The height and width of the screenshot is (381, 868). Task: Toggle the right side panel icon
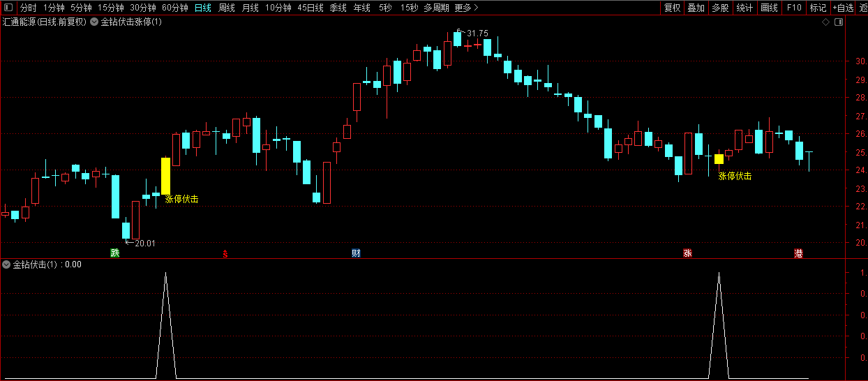tap(839, 22)
